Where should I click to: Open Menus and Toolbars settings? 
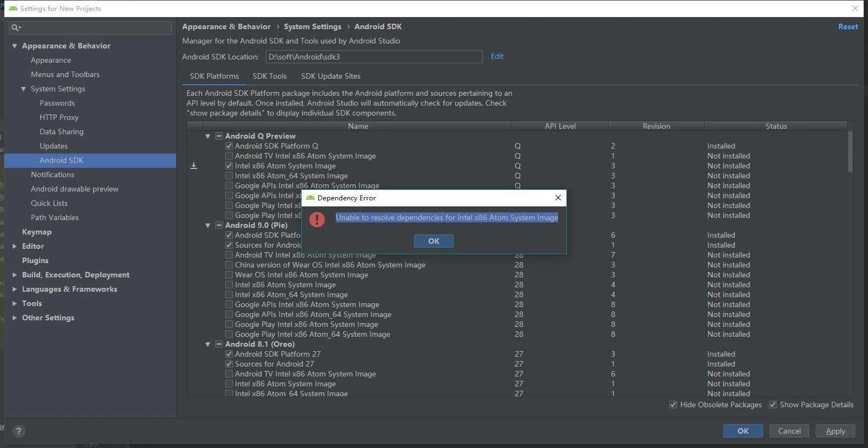pos(65,74)
